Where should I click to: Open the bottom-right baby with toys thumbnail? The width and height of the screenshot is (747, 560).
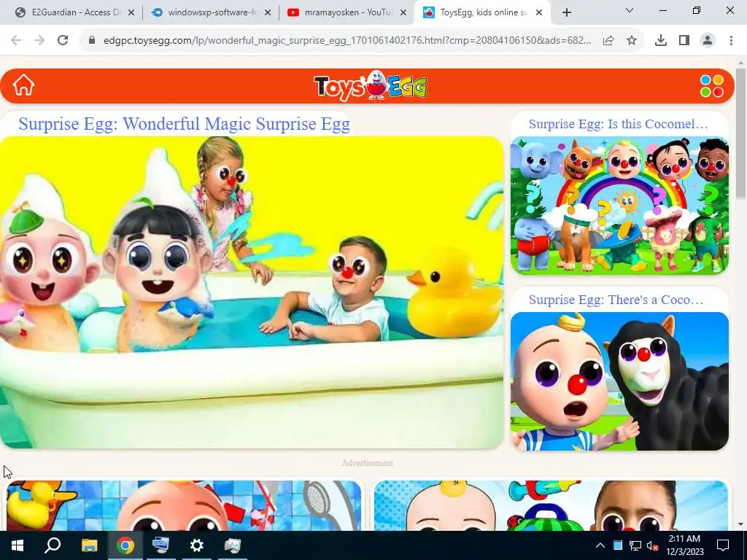(x=551, y=505)
